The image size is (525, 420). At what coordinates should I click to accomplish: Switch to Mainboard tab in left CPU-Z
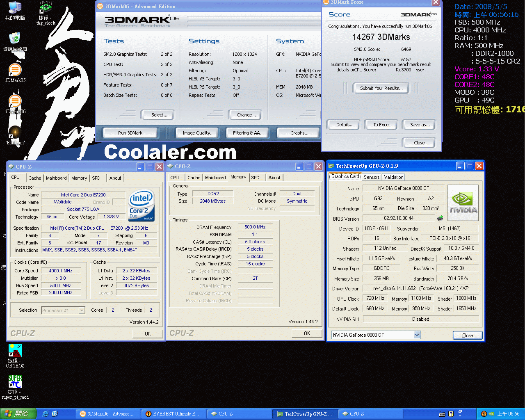(56, 178)
